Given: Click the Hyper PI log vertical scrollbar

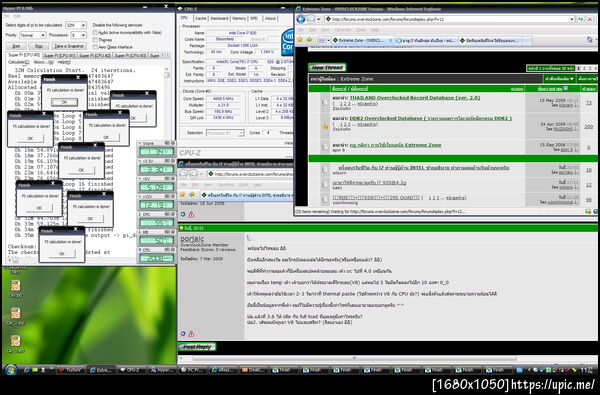Looking at the screenshot, I should click(167, 161).
